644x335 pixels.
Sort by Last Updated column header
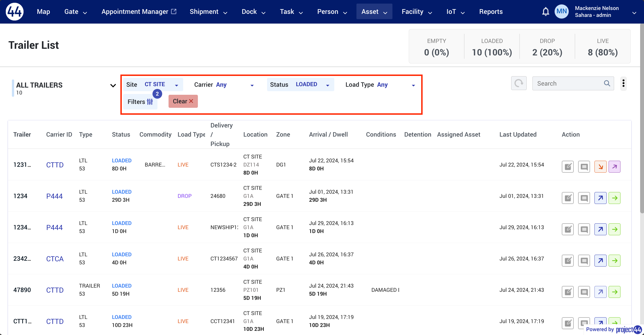coord(518,135)
